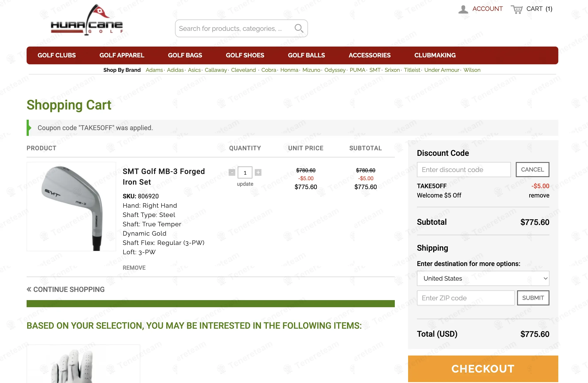Shop the Honma brand link
Viewport: 588px width, 383px height.
[289, 70]
